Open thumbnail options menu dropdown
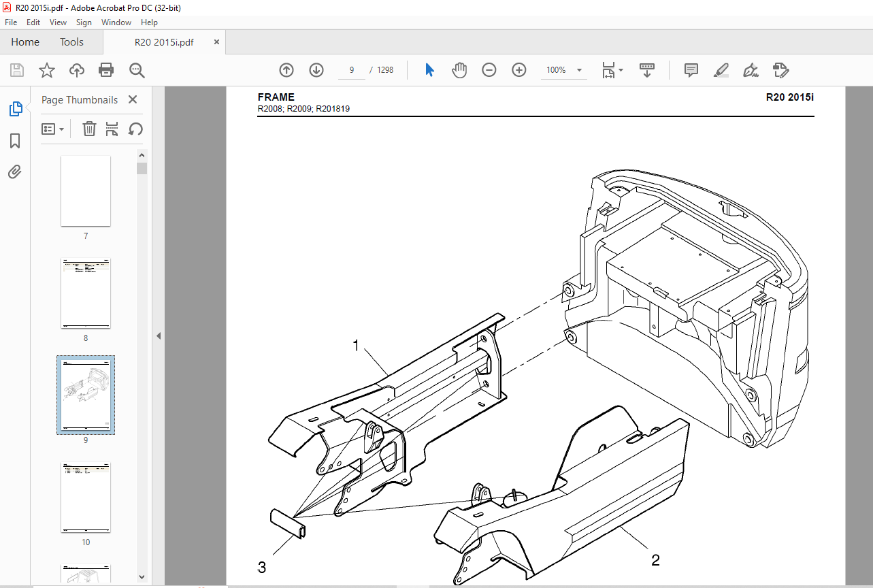 coord(52,129)
